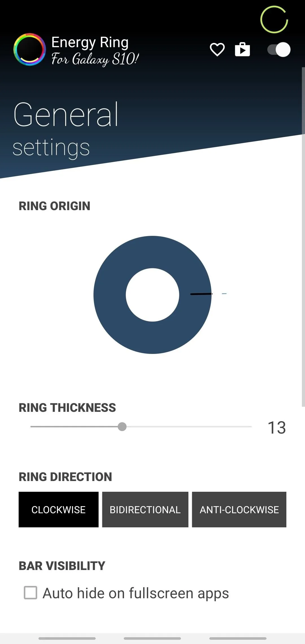Click the ring thickness slider handle
Viewport: 305px width, 644px height.
(122, 427)
